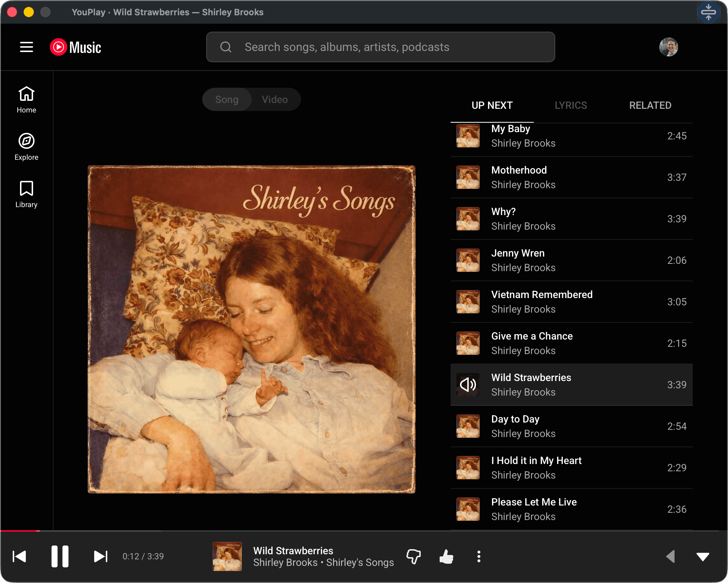Open the Shirley's Songs album link

coord(360,563)
